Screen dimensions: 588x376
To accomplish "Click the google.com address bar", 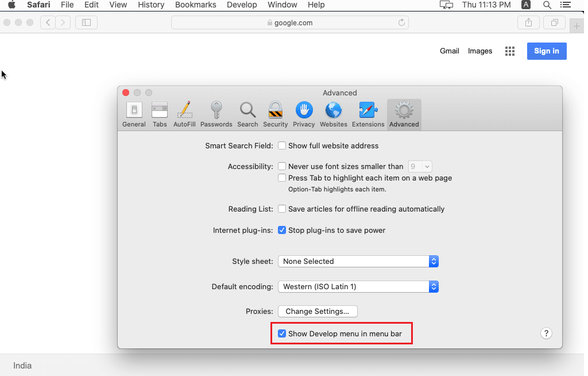I will (290, 22).
